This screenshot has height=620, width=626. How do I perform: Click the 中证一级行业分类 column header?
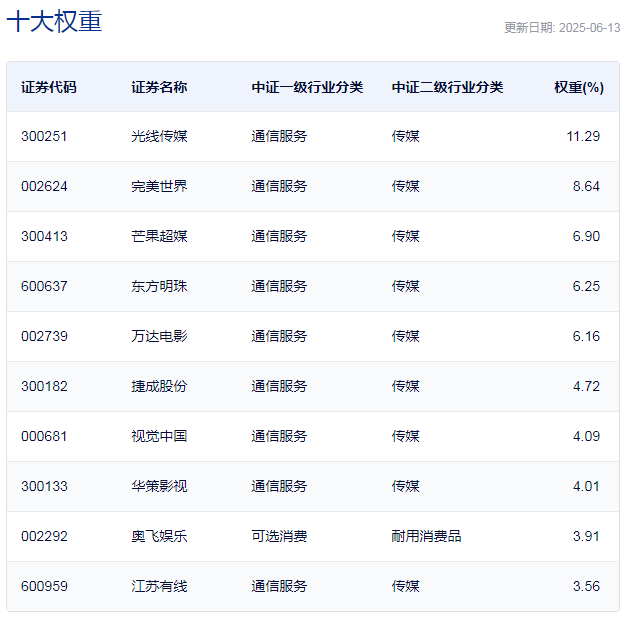point(307,87)
